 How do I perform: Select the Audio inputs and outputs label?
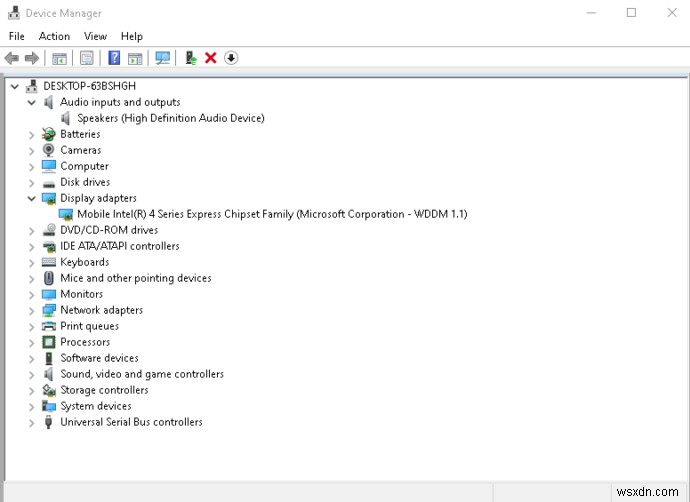point(120,102)
